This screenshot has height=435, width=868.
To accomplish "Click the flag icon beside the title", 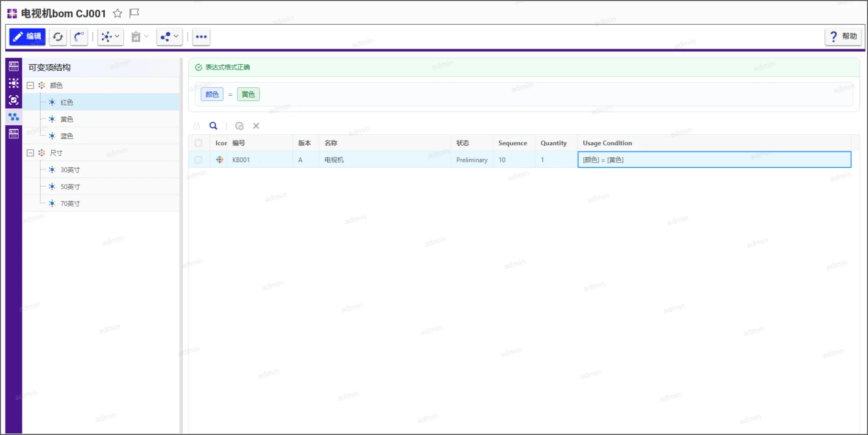I will point(134,14).
